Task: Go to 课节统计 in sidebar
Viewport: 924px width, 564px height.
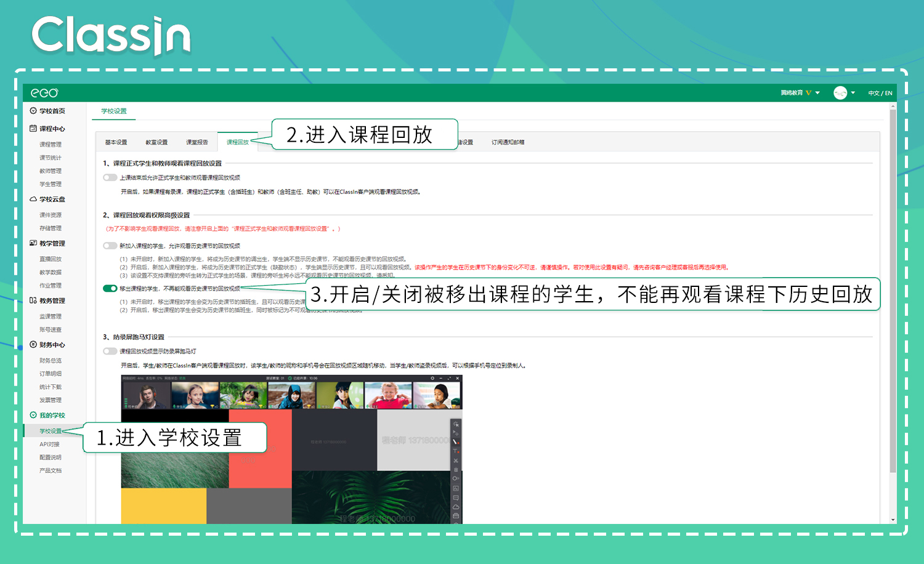Action: point(51,158)
